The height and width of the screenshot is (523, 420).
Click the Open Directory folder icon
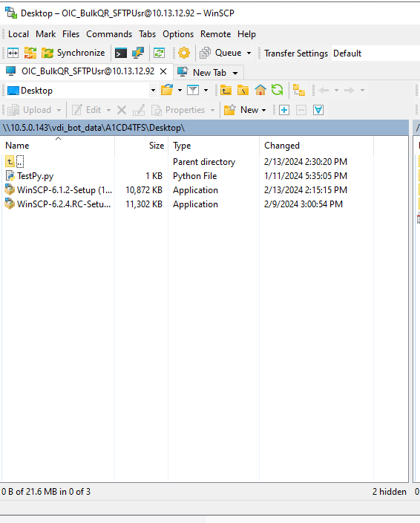[x=167, y=90]
